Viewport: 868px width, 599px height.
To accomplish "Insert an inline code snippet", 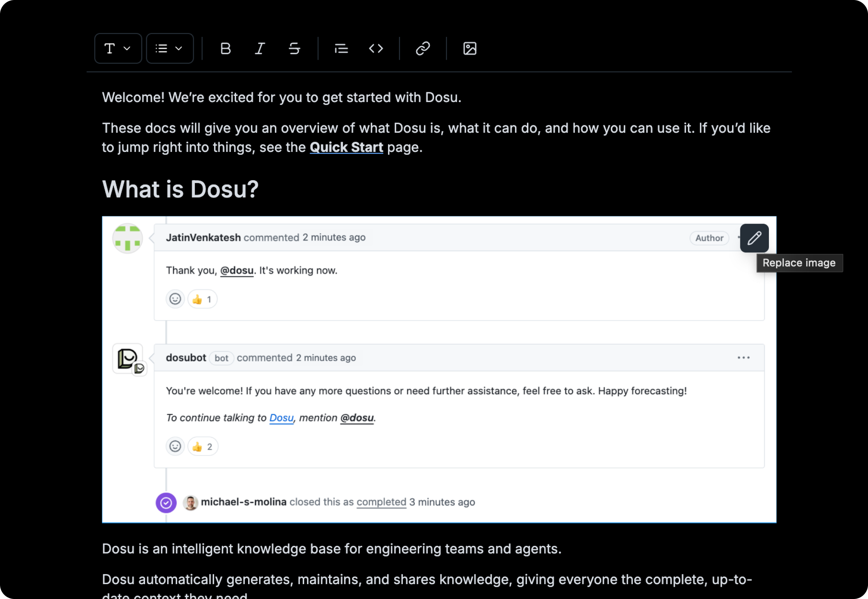I will point(376,48).
